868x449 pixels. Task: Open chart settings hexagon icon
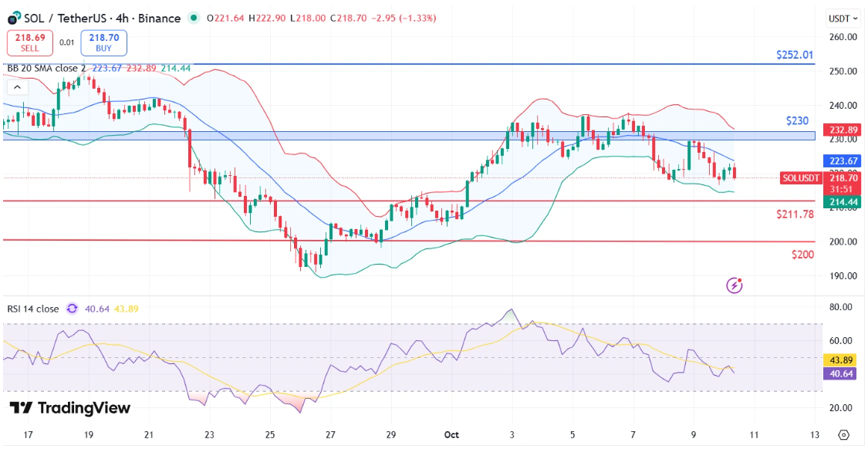click(x=843, y=434)
